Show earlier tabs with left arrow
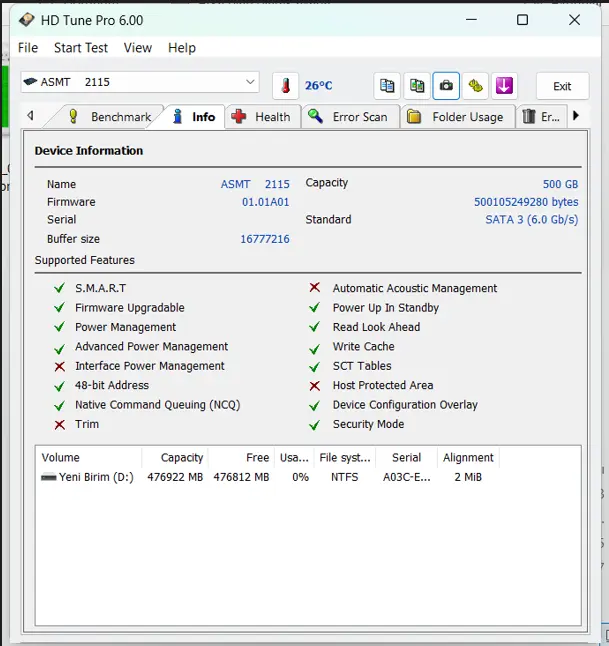 [30, 116]
